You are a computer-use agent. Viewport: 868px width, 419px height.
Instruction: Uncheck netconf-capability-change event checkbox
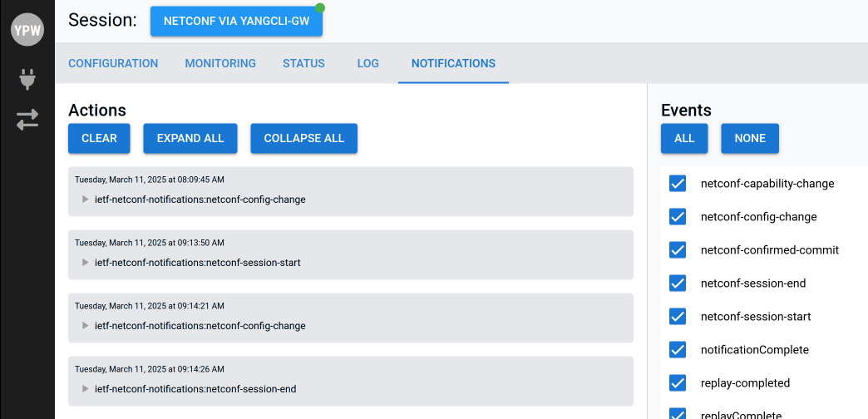[678, 184]
